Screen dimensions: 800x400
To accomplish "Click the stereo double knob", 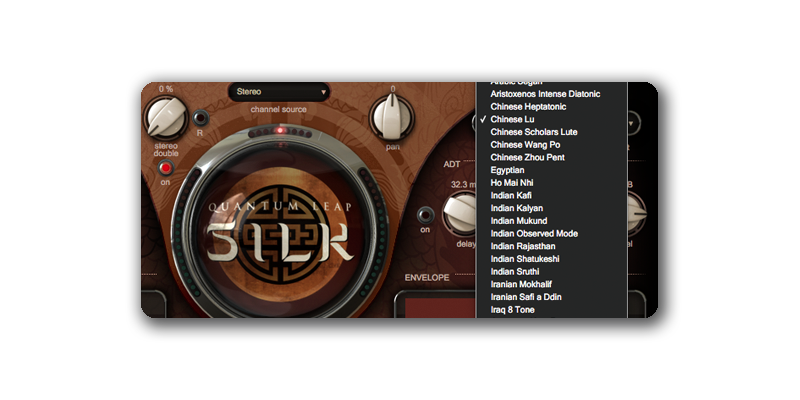I will tap(166, 121).
